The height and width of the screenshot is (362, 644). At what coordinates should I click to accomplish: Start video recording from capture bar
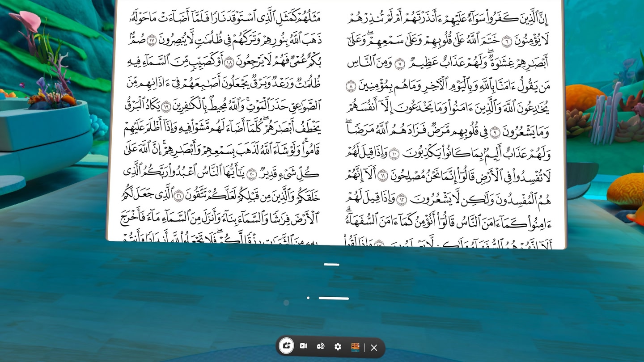coord(303,346)
